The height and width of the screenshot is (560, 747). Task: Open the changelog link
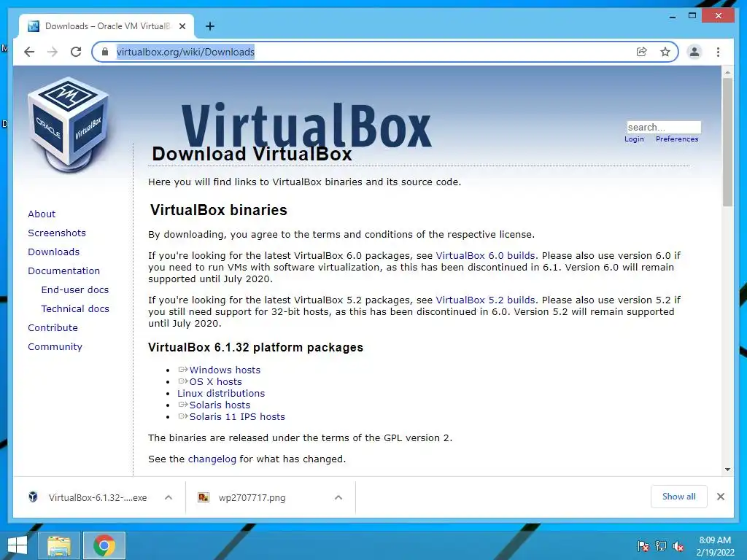212,459
